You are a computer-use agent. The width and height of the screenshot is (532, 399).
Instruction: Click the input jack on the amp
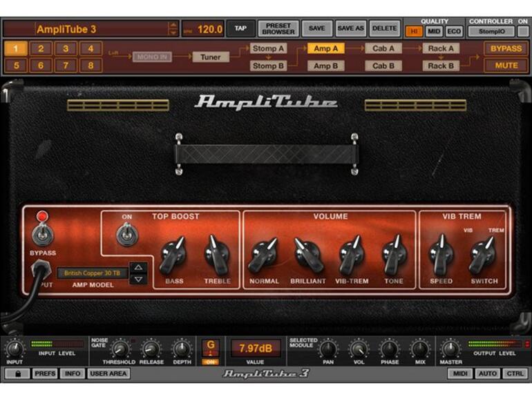tap(41, 269)
